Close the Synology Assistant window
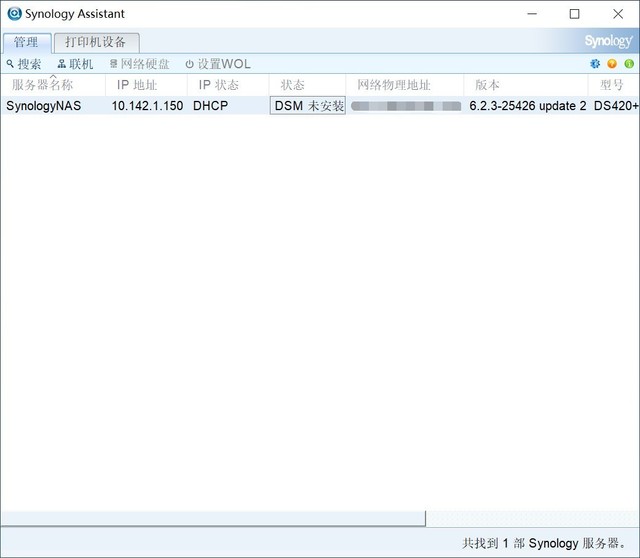Screen dimensions: 640x558 point(618,14)
